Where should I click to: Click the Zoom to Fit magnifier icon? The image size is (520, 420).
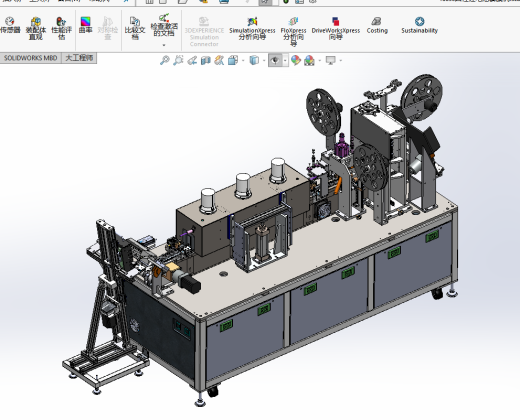pos(164,60)
